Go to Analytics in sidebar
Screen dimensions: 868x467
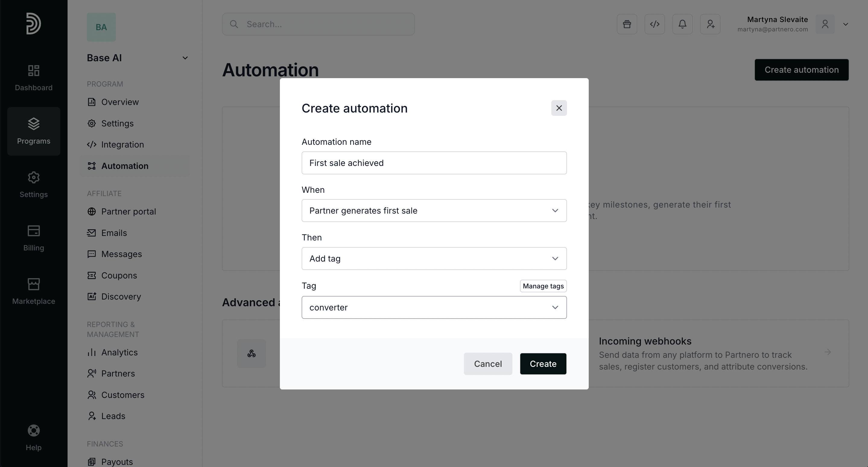[119, 352]
